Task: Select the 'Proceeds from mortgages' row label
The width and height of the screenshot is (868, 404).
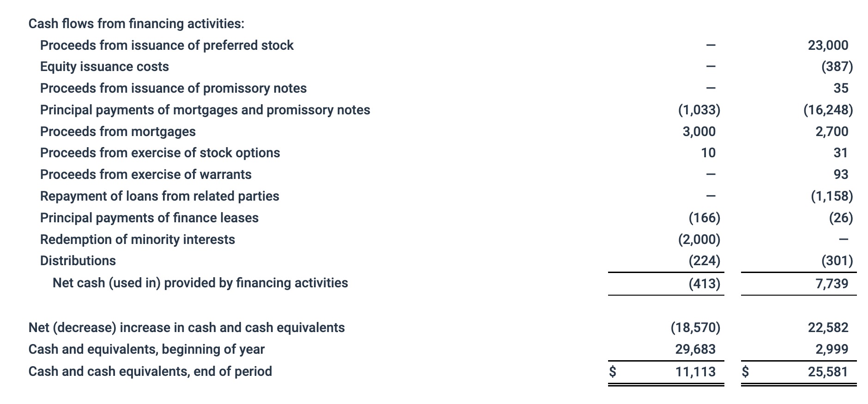Action: pyautogui.click(x=118, y=131)
